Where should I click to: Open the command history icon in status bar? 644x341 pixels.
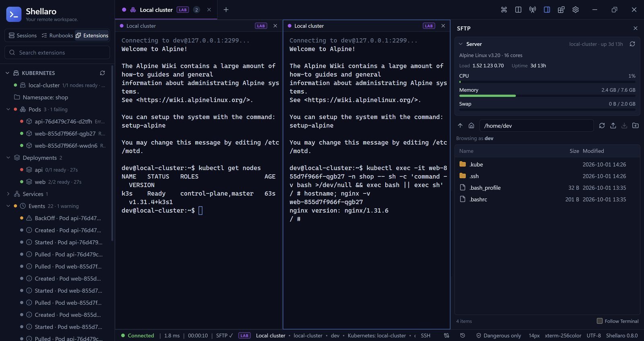coord(462,335)
